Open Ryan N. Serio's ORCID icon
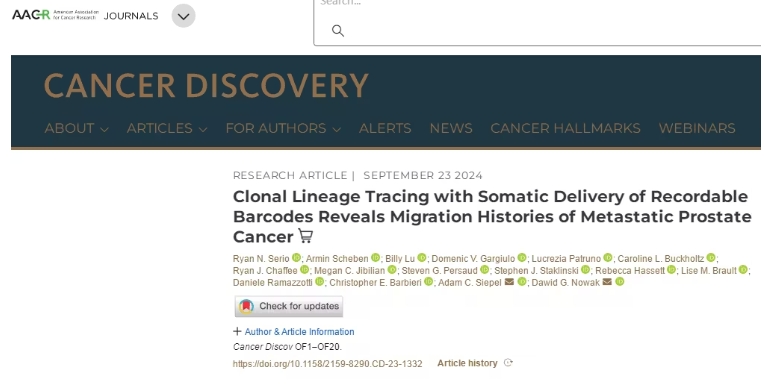 pos(296,258)
